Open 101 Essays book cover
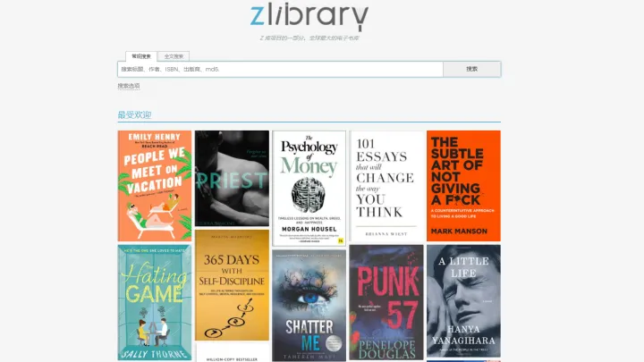644x362 pixels. (386, 186)
